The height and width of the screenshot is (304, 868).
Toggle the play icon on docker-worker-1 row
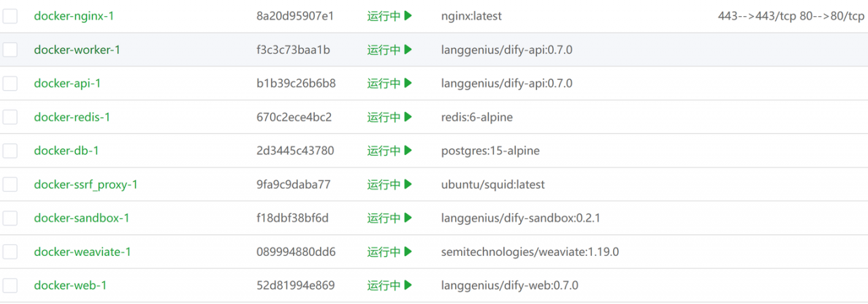[408, 49]
